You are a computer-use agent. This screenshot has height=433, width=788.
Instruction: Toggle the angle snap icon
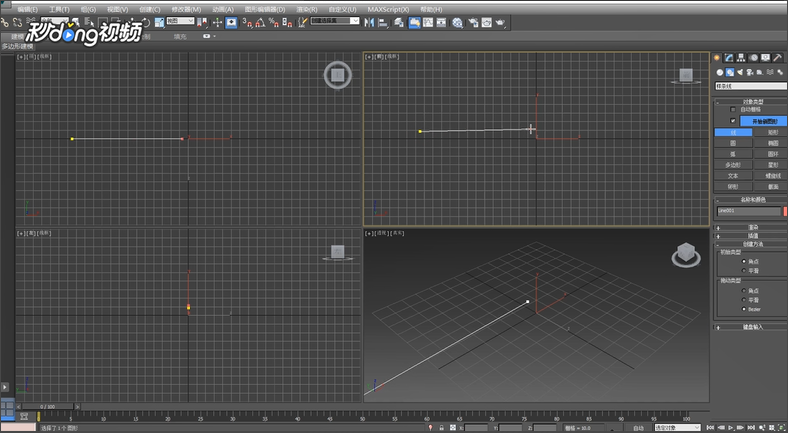260,22
